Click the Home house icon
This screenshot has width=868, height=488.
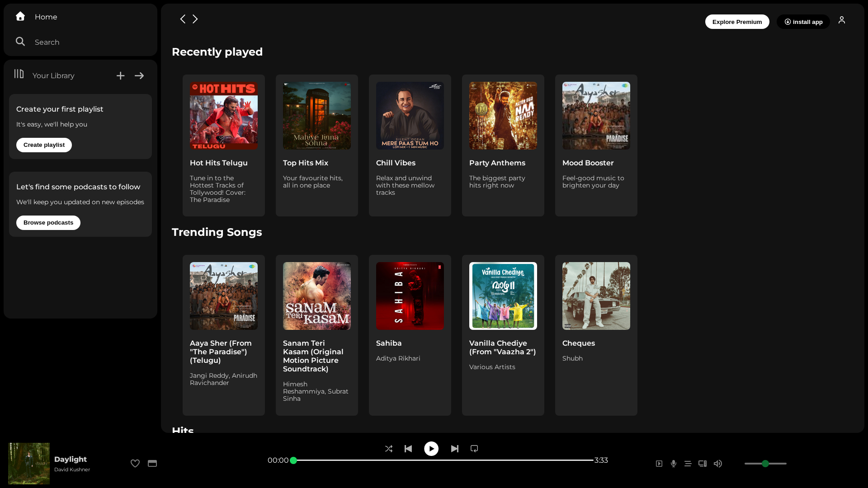pyautogui.click(x=20, y=16)
